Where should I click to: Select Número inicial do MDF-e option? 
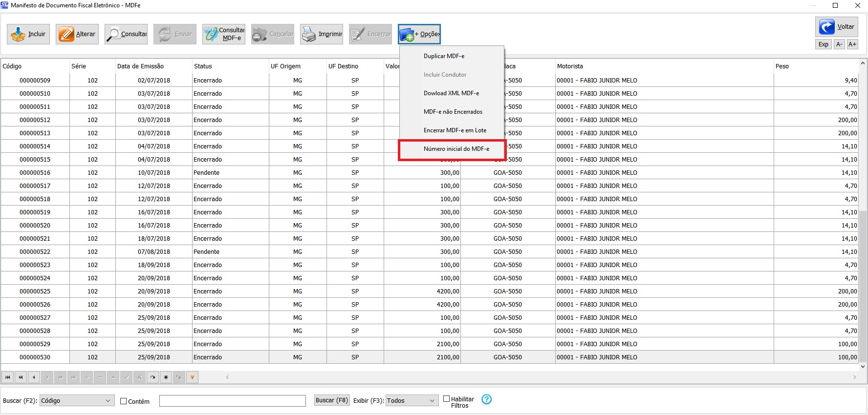[456, 149]
